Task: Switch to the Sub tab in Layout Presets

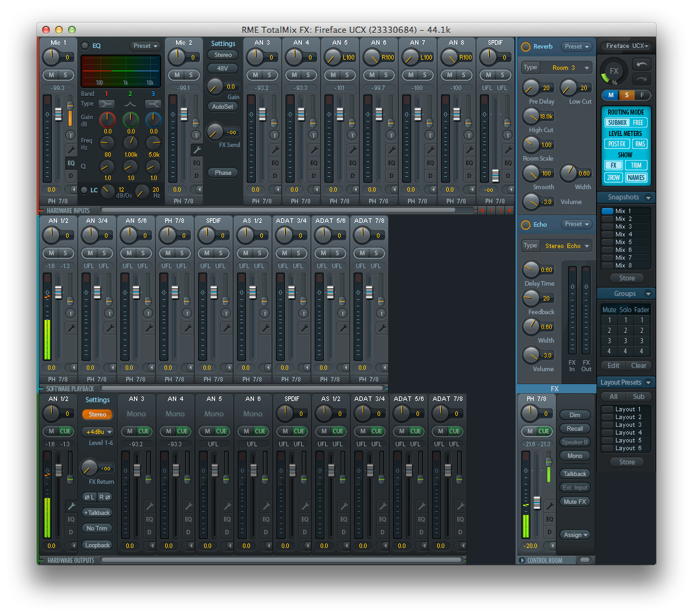Action: [x=638, y=396]
